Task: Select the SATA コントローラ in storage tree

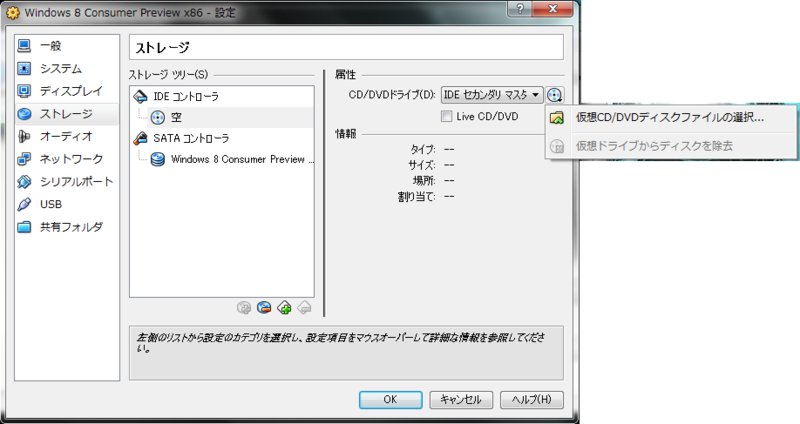Action: 222,138
